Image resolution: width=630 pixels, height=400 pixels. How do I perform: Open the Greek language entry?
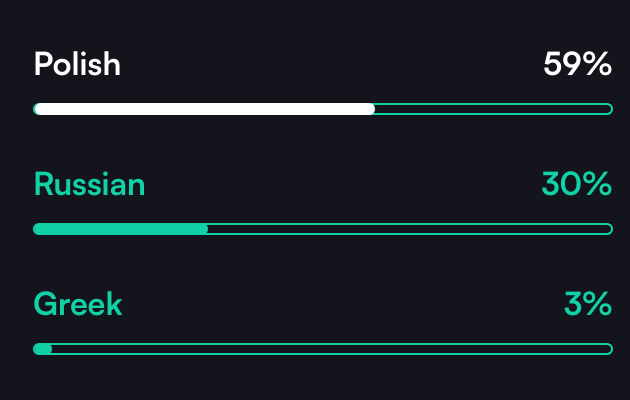(78, 304)
